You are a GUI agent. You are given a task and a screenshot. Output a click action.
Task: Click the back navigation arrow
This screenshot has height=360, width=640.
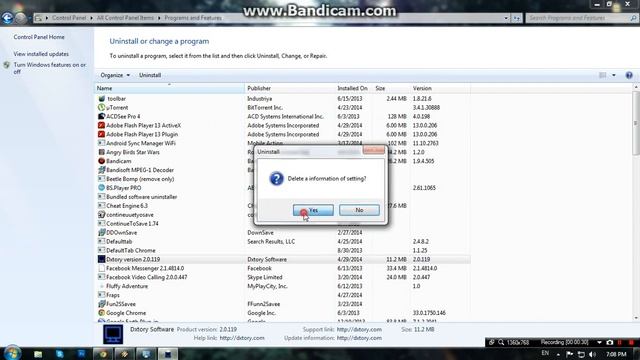7,18
